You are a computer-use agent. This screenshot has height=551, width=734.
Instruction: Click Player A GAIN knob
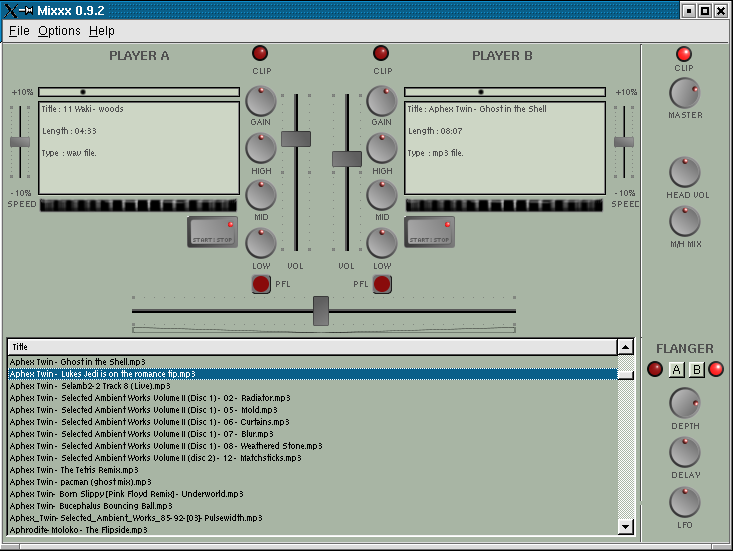(x=260, y=101)
